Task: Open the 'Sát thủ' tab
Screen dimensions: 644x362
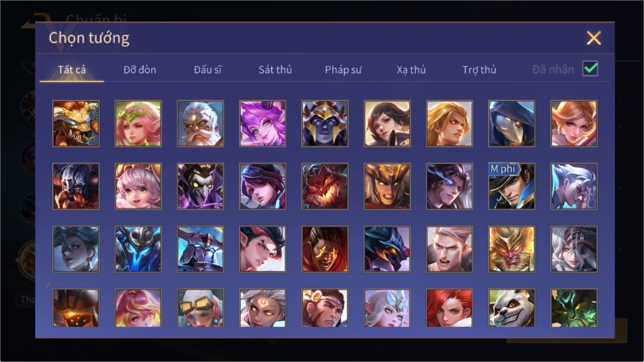Action: tap(275, 70)
